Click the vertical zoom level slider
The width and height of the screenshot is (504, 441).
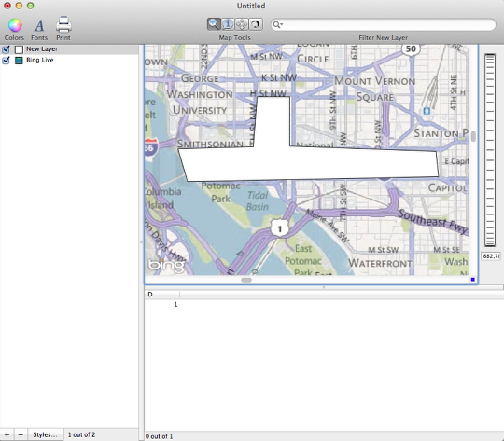coord(490,150)
